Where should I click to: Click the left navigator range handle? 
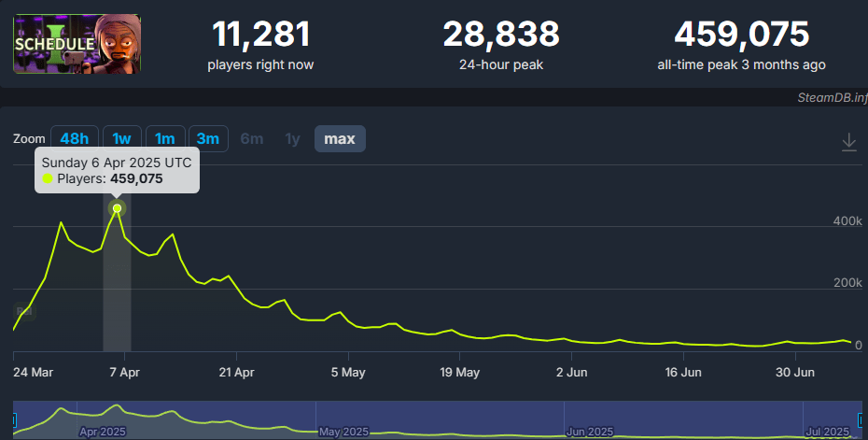pyautogui.click(x=14, y=419)
